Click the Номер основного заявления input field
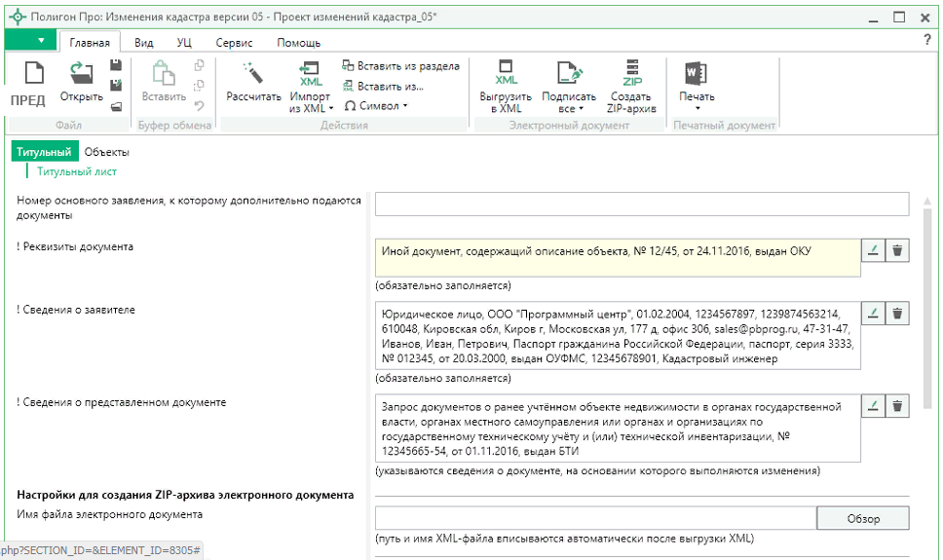The width and height of the screenshot is (943, 560). tap(641, 204)
